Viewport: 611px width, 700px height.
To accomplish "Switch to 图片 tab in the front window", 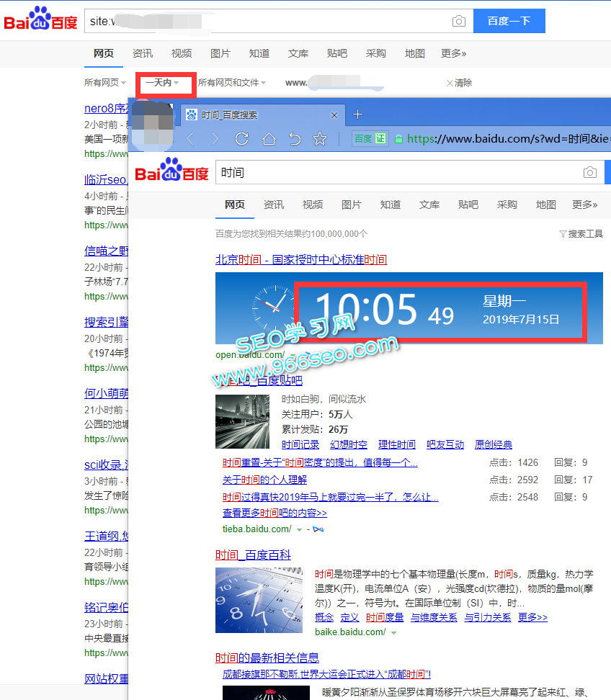I will 352,205.
